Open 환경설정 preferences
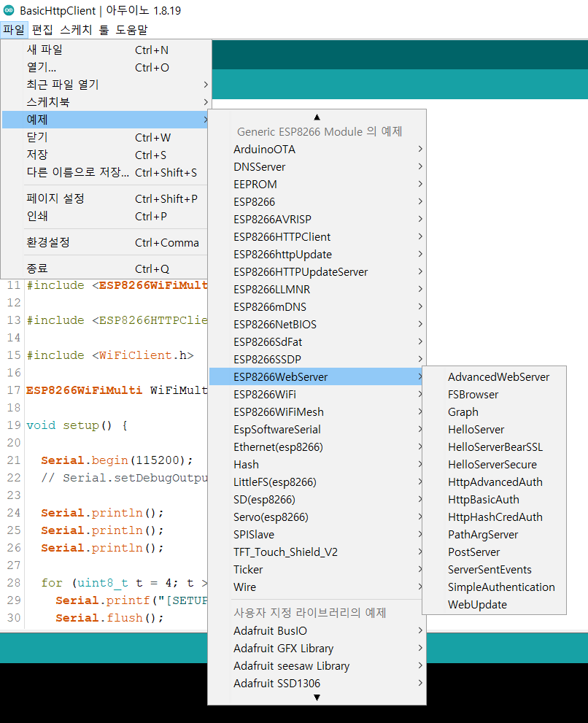This screenshot has height=723, width=588. pos(106,242)
